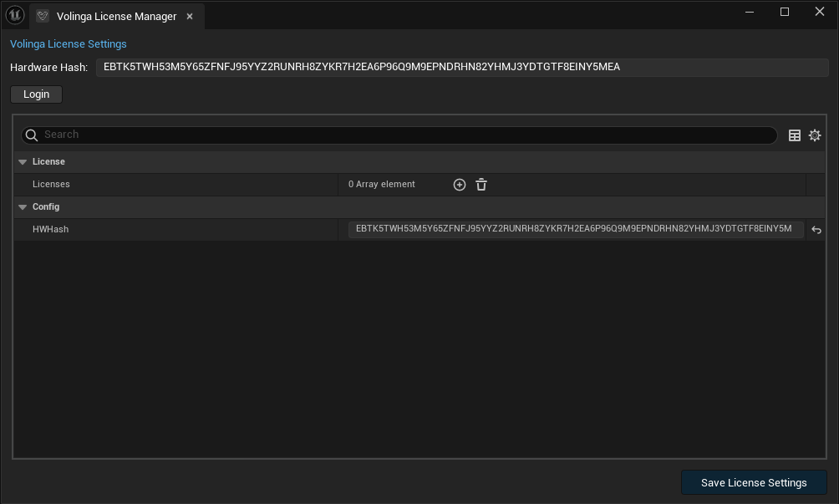This screenshot has height=504, width=839.
Task: Open the property matrix table icon
Action: pyautogui.click(x=795, y=135)
